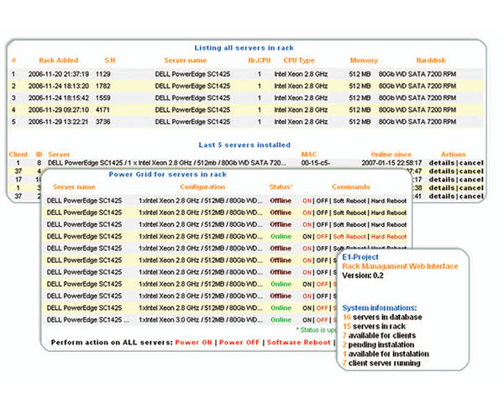Select serial number 1559 in rack list
Image resolution: width=504 pixels, height=420 pixels.
click(x=102, y=98)
